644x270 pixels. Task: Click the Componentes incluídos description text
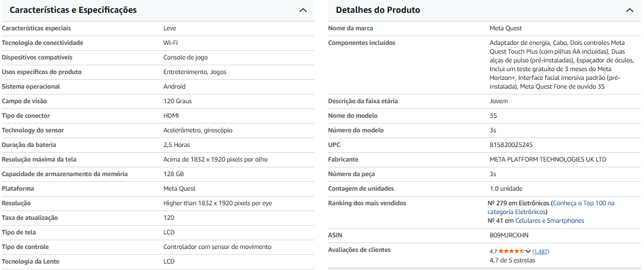[x=557, y=64]
